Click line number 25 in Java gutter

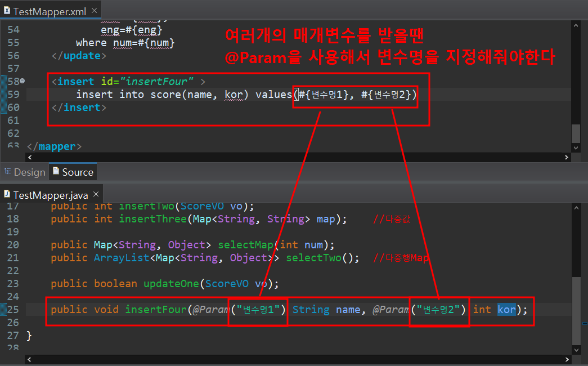[13, 309]
